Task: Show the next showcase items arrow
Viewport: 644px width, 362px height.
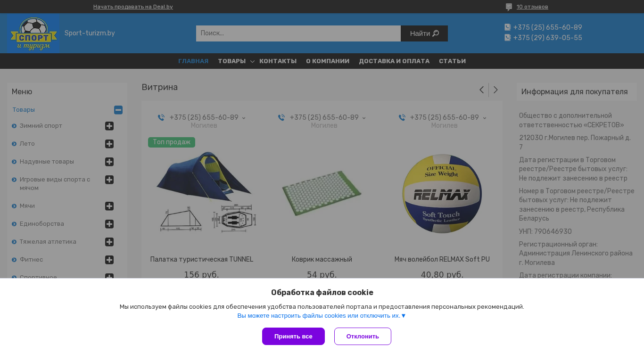Action: (495, 90)
